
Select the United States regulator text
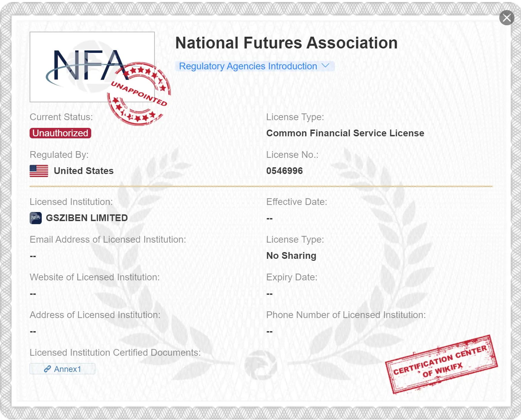click(83, 171)
